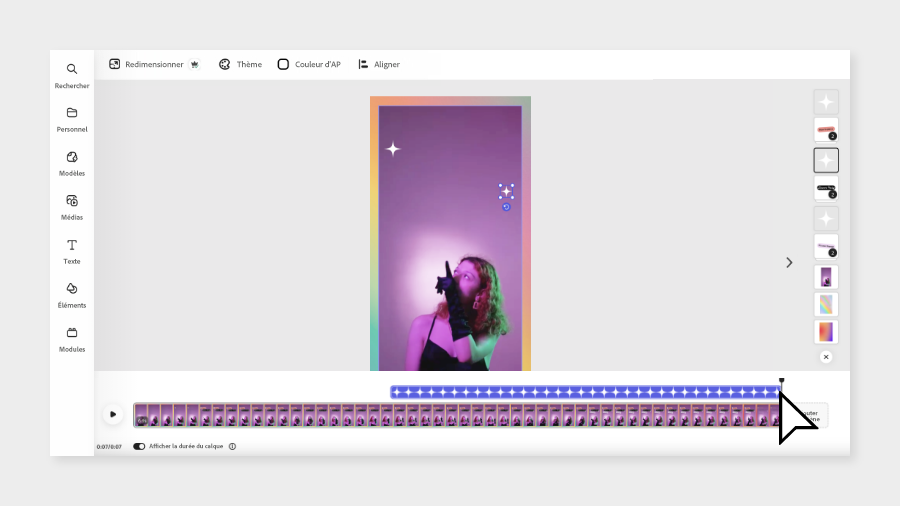The height and width of the screenshot is (506, 900).
Task: Toggle Afficher la durée du calque
Action: tap(139, 446)
